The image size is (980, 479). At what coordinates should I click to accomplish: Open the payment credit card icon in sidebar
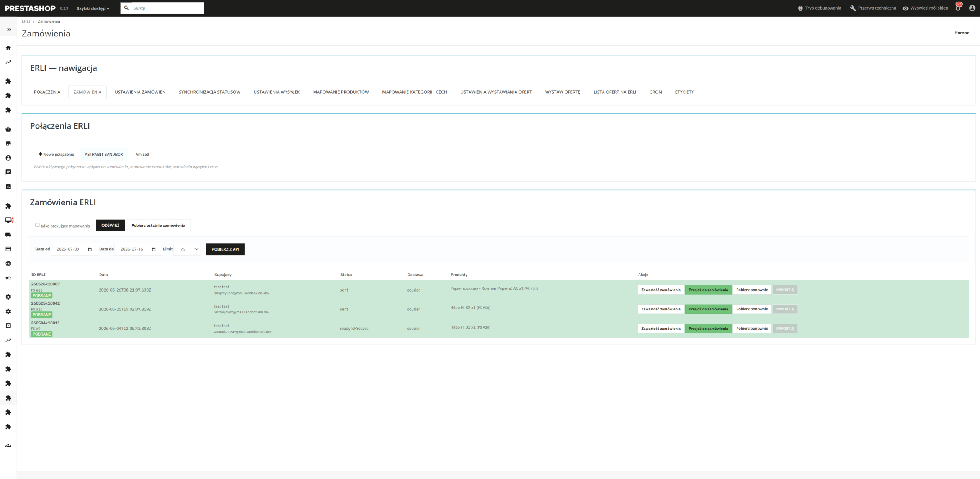pyautogui.click(x=8, y=249)
